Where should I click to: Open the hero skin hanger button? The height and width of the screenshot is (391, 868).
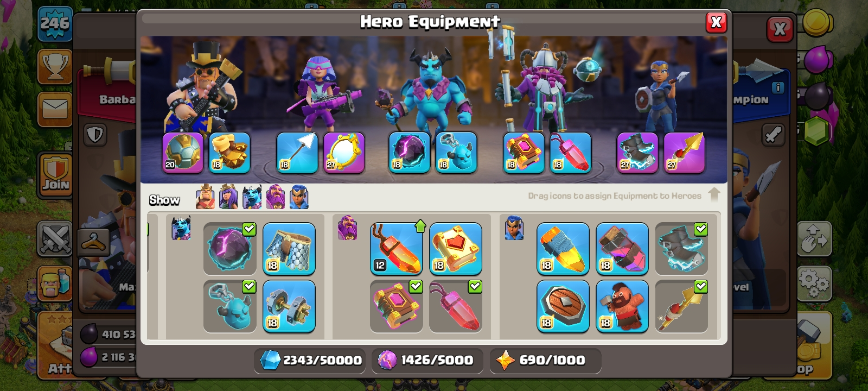(93, 242)
